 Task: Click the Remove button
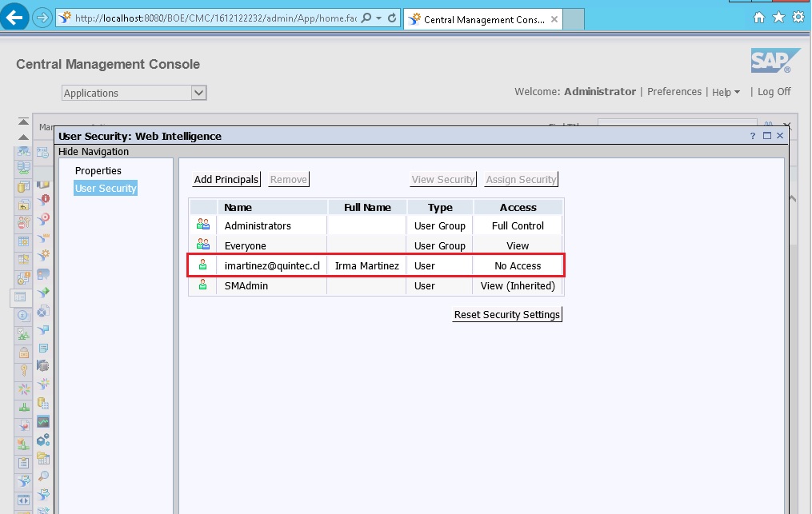tap(289, 179)
